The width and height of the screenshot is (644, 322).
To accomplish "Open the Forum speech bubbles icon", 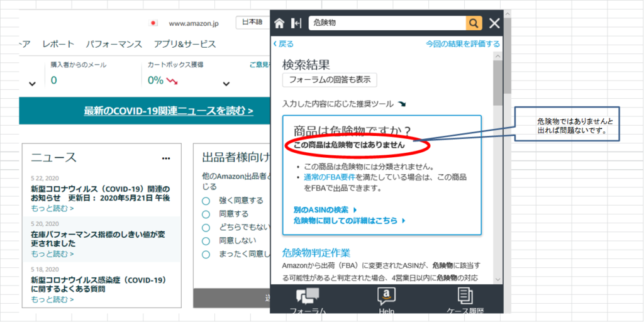I will (308, 297).
